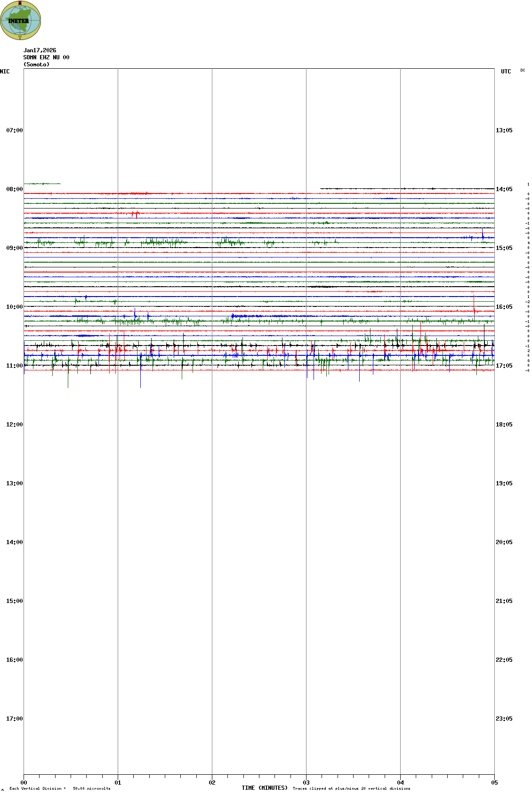Click the 00 minute axis marker

(x=24, y=783)
